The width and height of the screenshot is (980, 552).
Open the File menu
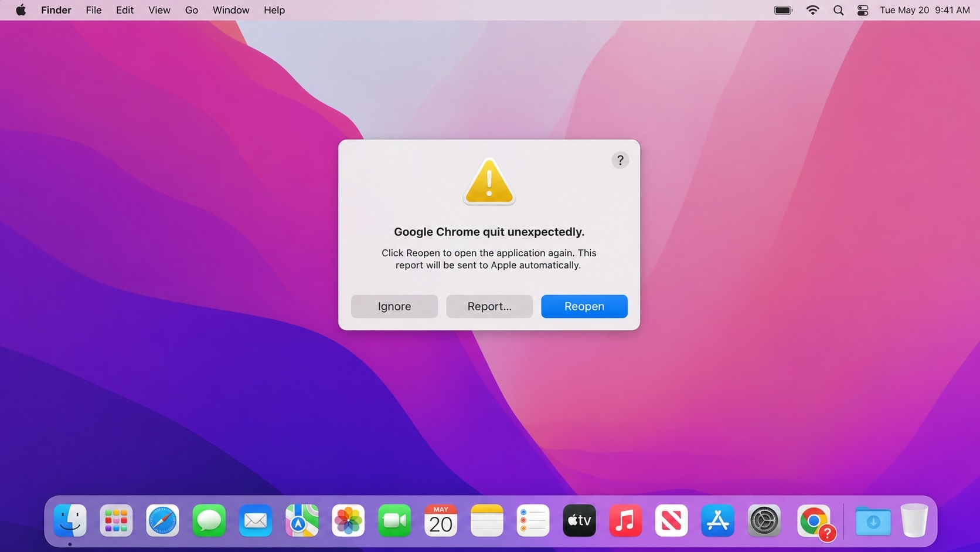tap(94, 10)
